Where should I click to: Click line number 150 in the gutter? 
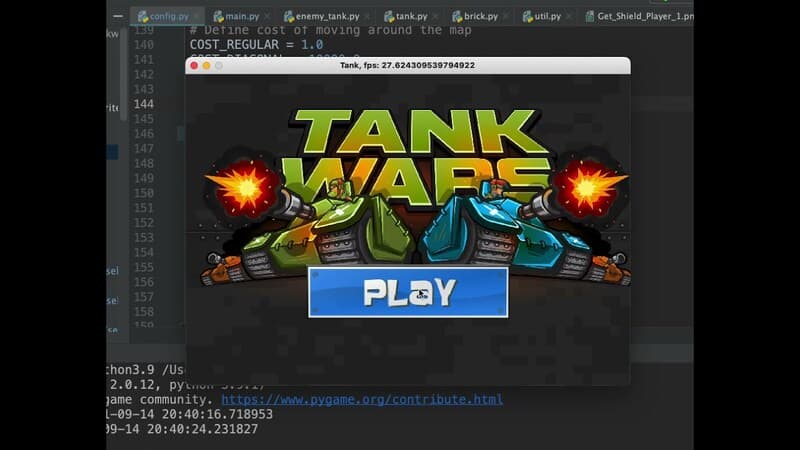tap(143, 193)
